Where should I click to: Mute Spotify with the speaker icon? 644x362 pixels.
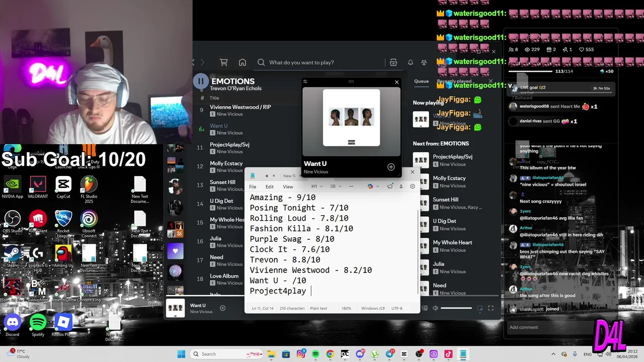[435, 308]
